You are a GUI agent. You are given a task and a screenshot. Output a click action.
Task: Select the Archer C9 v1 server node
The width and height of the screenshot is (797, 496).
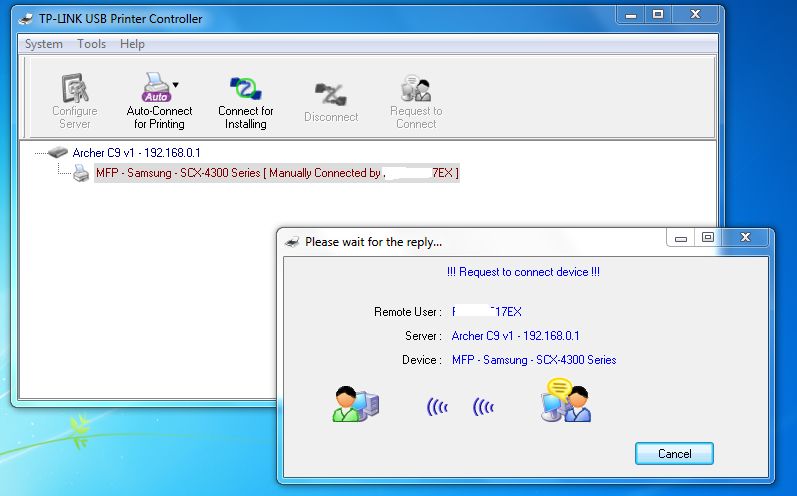136,152
